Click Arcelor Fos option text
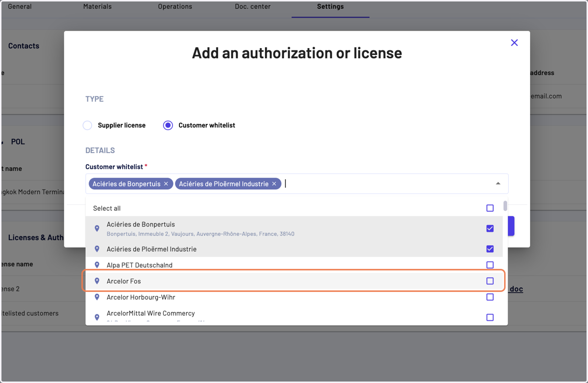 (124, 281)
